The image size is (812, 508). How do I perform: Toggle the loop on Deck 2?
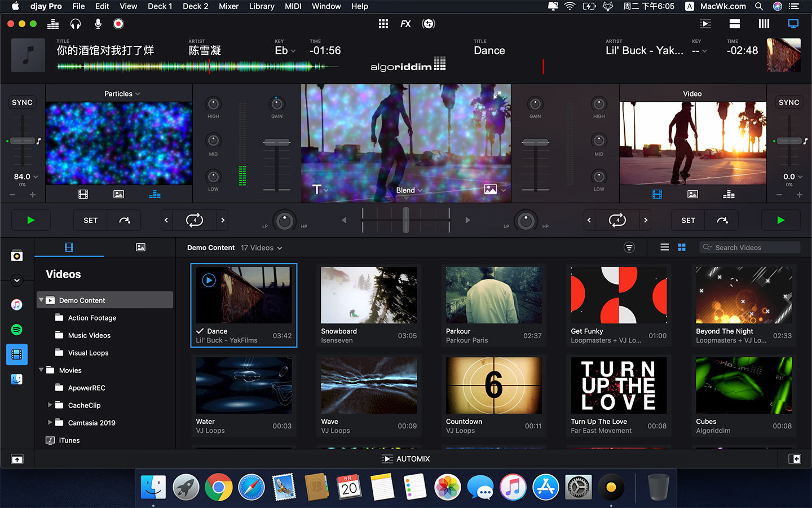click(x=617, y=220)
